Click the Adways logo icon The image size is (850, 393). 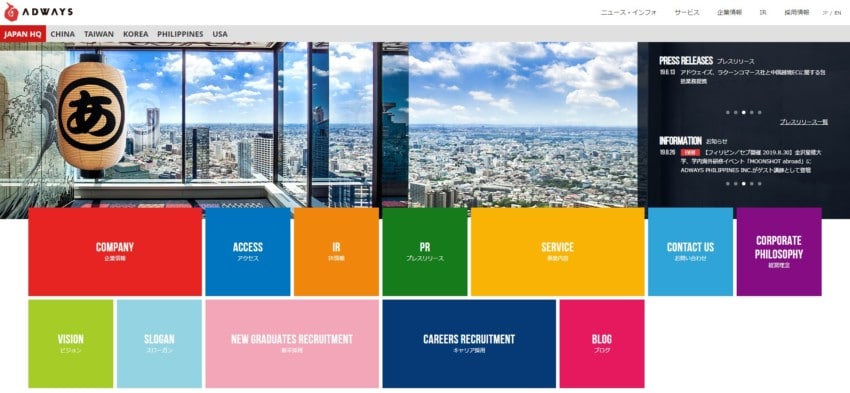tap(11, 12)
